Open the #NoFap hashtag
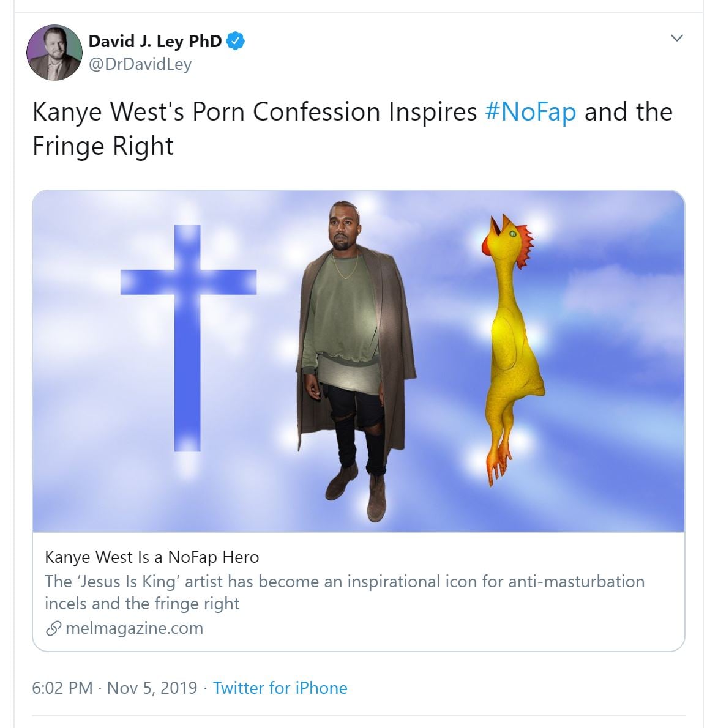Screen dimensions: 718x728 coord(530,112)
